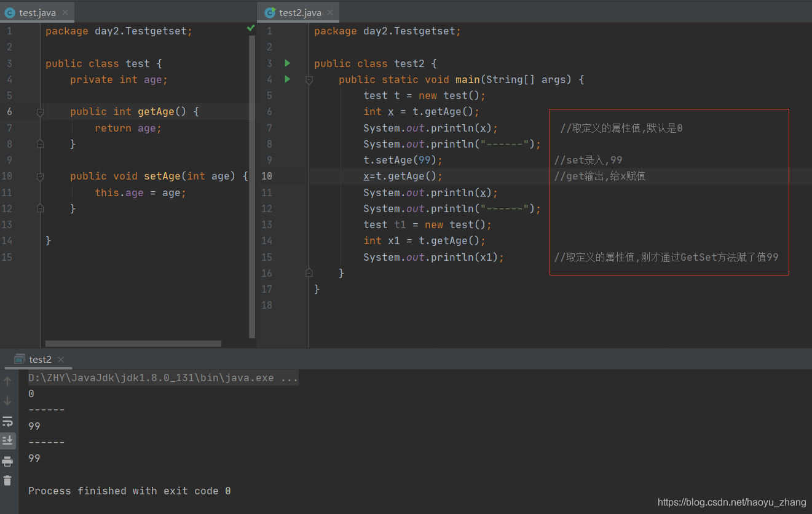The width and height of the screenshot is (812, 514).
Task: Click 'public class test {' declaration
Action: click(x=103, y=63)
